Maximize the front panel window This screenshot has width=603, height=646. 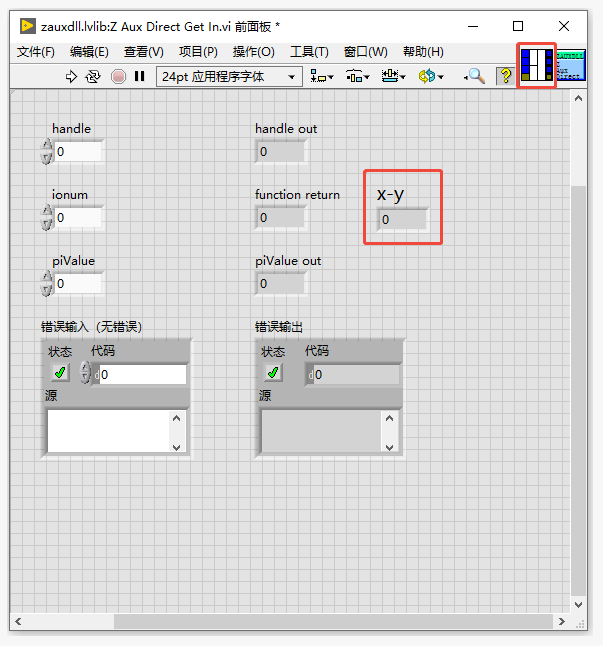point(518,26)
